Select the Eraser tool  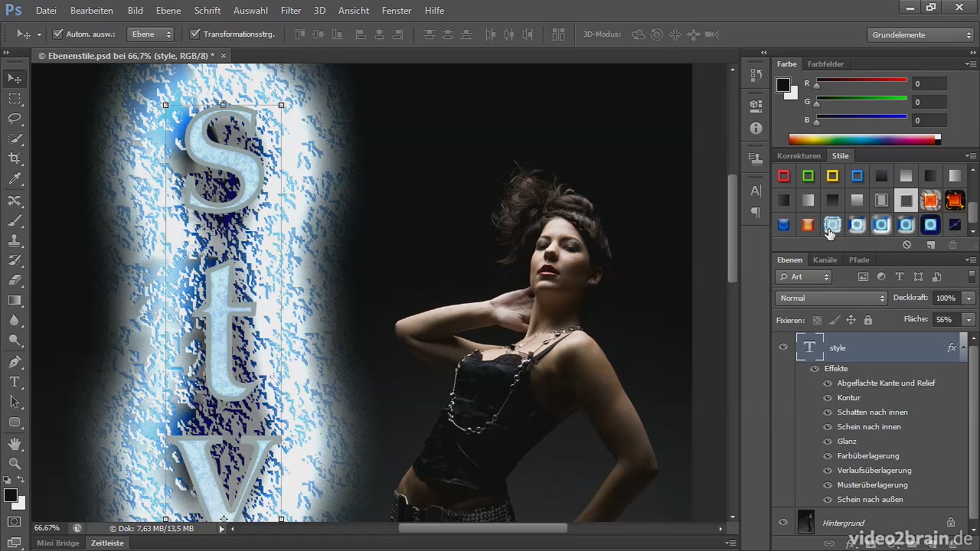pos(15,280)
